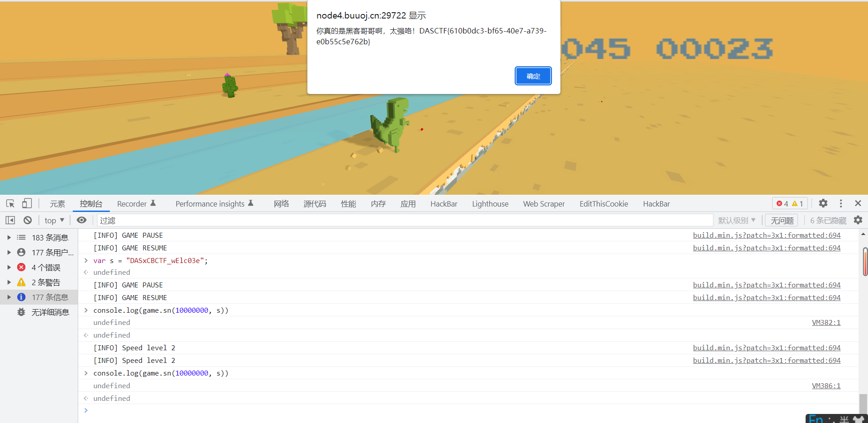Click the Recorder tab flask icon

click(x=153, y=203)
